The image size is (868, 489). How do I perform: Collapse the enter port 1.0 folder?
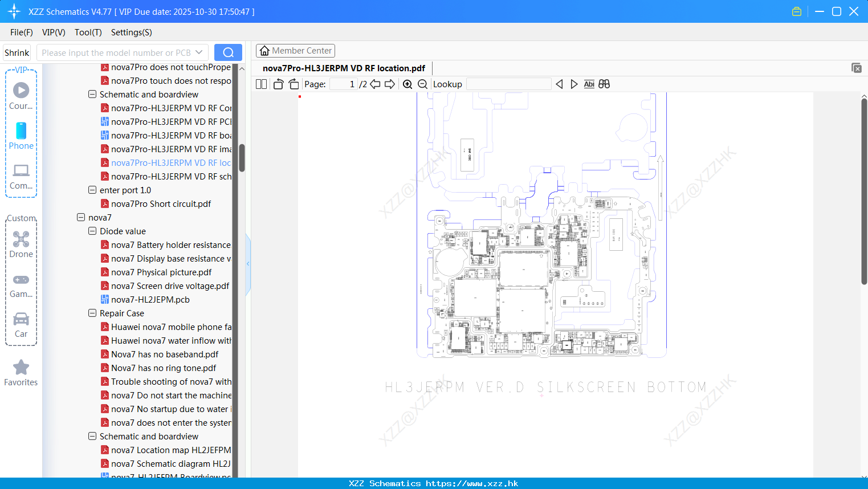point(92,190)
